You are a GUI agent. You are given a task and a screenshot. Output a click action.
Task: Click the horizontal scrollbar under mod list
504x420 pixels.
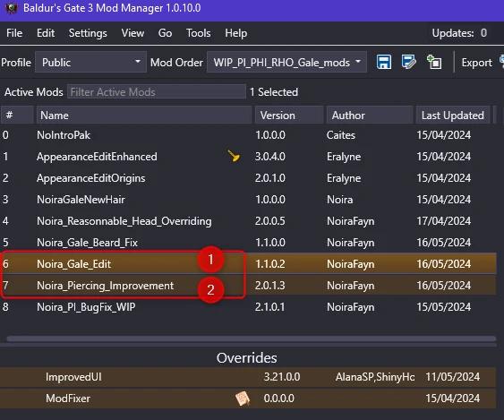[252, 339]
